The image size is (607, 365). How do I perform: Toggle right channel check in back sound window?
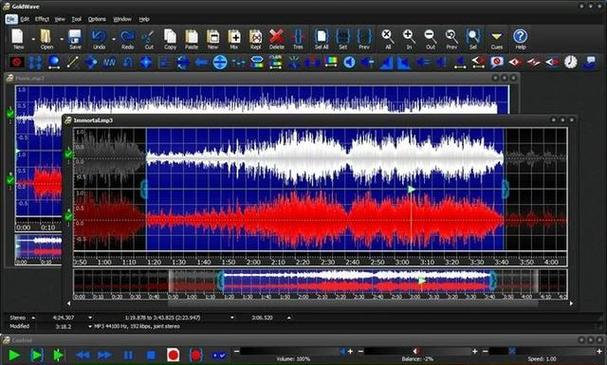tap(10, 180)
